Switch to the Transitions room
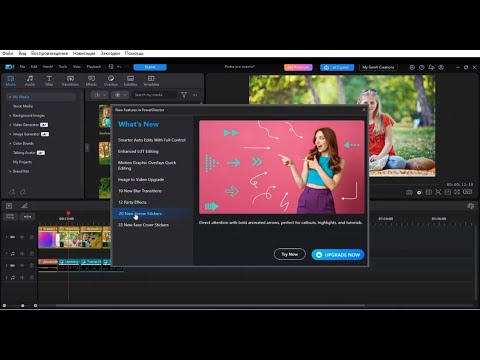The image size is (480, 360). 70,81
